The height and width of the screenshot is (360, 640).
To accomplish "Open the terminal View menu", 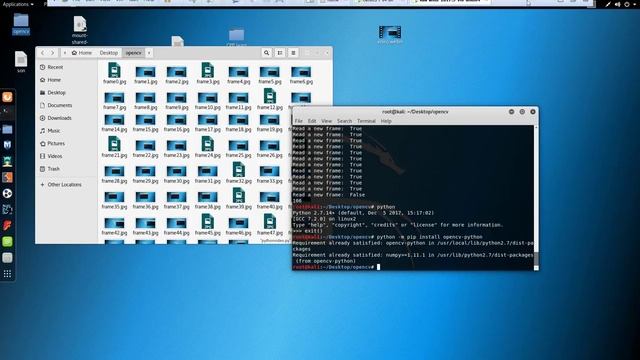I will pyautogui.click(x=327, y=121).
